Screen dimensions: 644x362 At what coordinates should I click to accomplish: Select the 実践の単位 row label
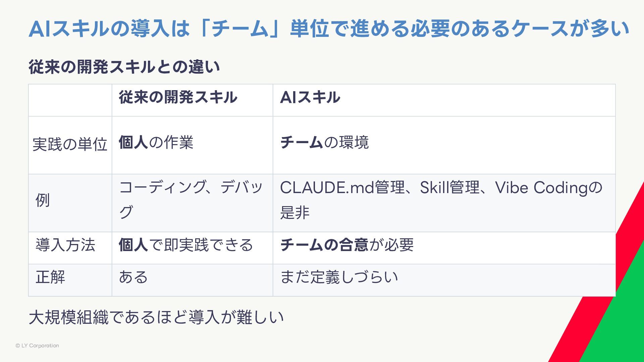(x=70, y=145)
